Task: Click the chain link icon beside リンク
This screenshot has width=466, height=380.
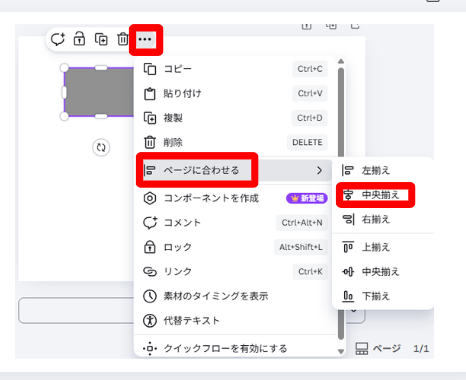Action: (x=150, y=272)
